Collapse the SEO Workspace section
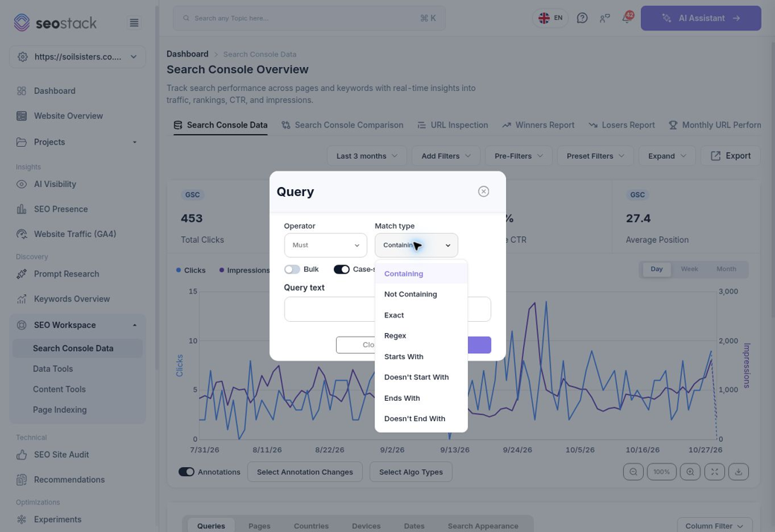 coord(77,325)
